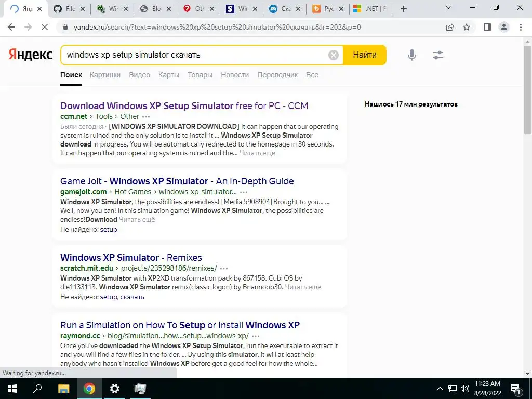Share this page icon
This screenshot has height=399, width=532.
click(450, 27)
